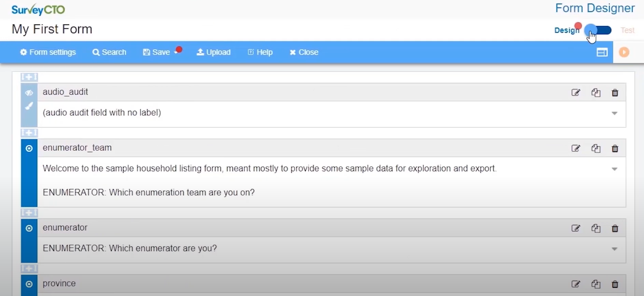Viewport: 644px width, 296px height.
Task: Select the enumerator_team field name
Action: (77, 148)
